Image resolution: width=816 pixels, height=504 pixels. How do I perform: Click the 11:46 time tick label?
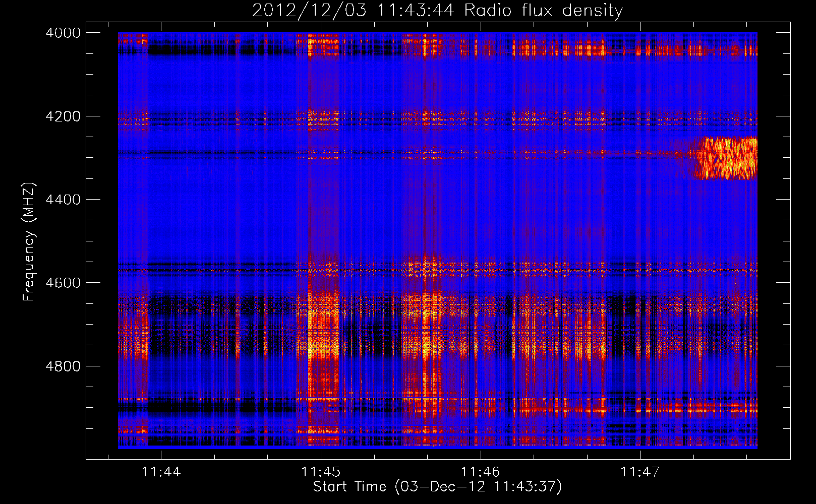(480, 472)
